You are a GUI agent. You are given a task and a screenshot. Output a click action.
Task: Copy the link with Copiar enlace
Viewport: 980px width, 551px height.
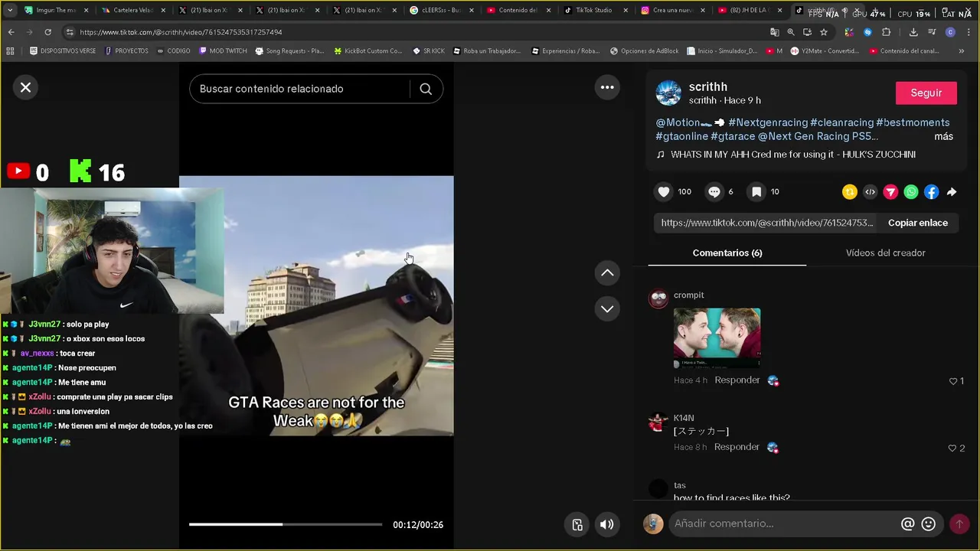pyautogui.click(x=918, y=223)
